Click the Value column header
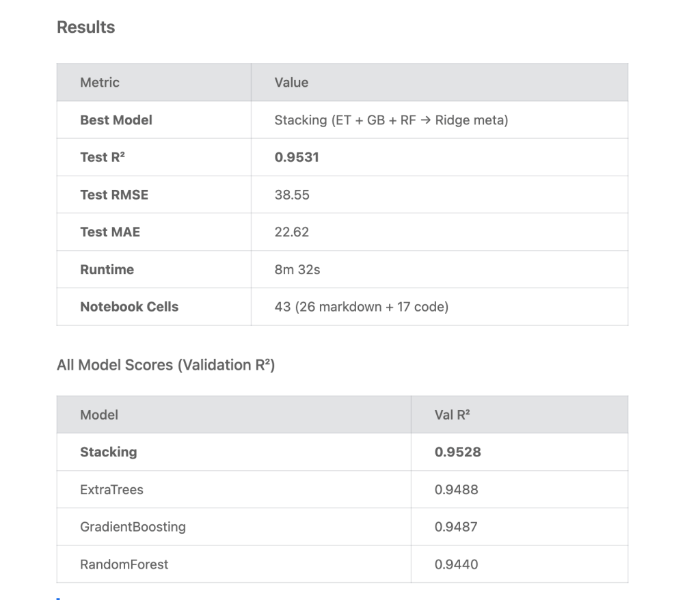 pos(291,83)
